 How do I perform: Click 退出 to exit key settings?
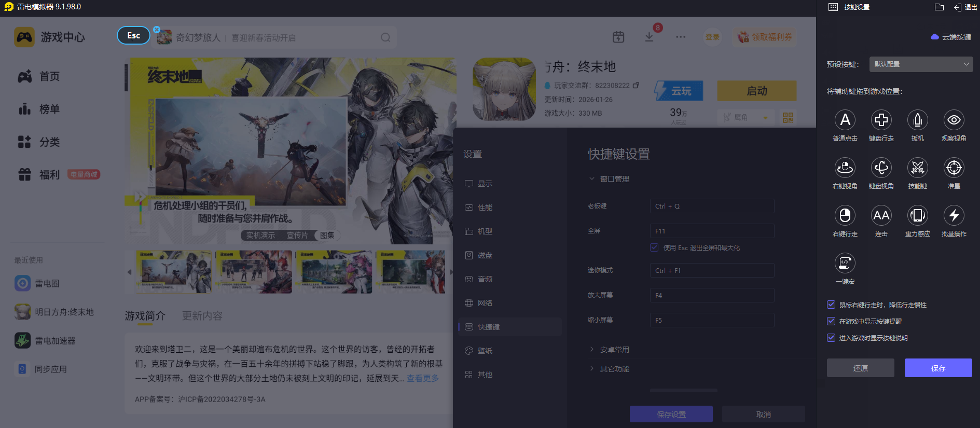click(965, 7)
